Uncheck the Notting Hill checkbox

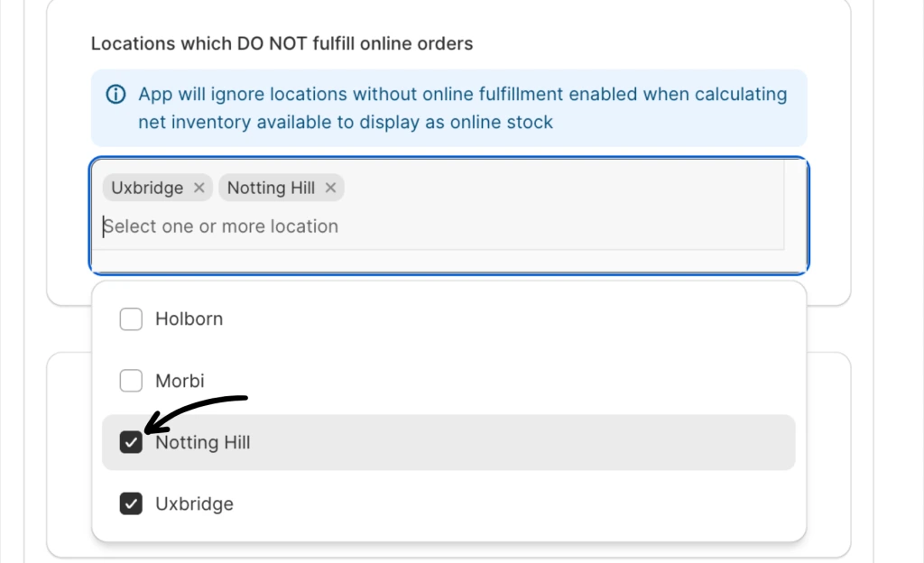click(132, 442)
